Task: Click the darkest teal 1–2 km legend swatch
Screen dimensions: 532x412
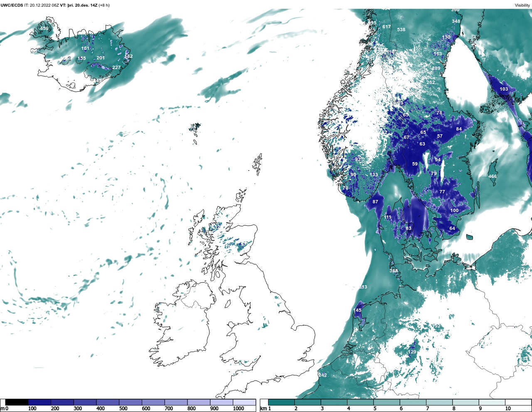Action: (281, 402)
